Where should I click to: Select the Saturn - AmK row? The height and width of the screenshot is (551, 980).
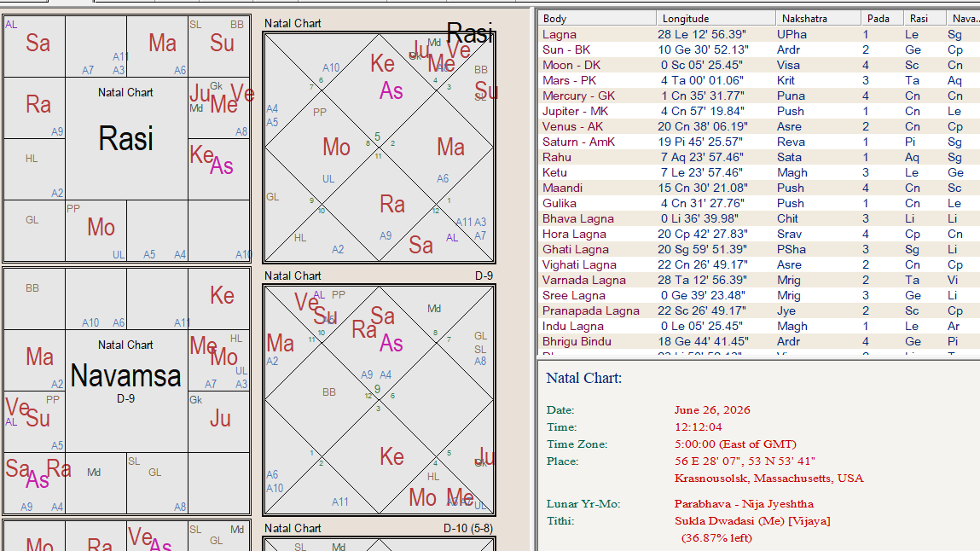[x=759, y=142]
